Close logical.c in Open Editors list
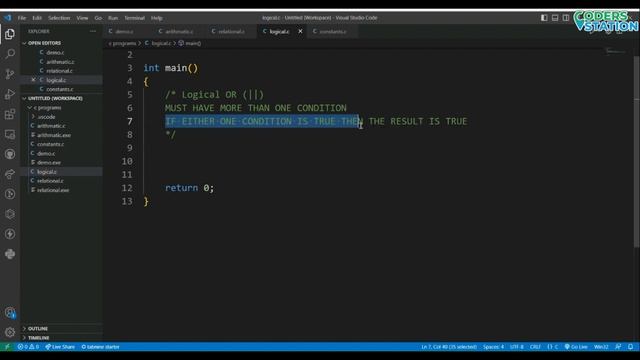 33,80
